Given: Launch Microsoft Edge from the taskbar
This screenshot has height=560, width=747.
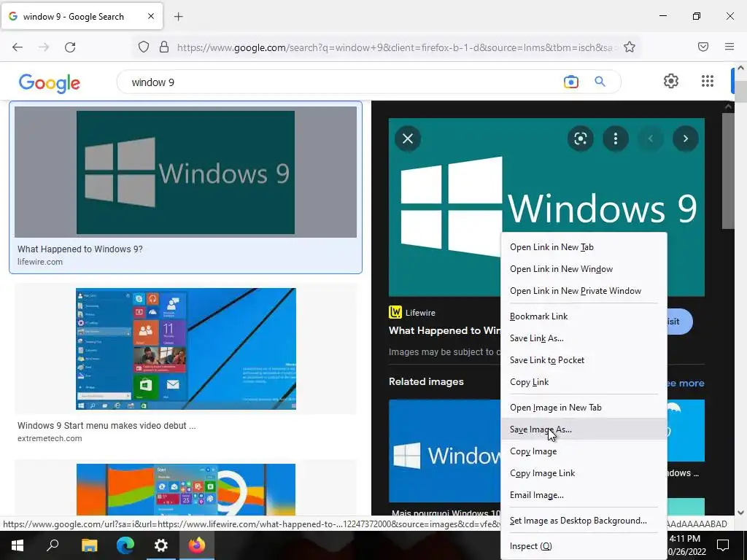Looking at the screenshot, I should [125, 545].
